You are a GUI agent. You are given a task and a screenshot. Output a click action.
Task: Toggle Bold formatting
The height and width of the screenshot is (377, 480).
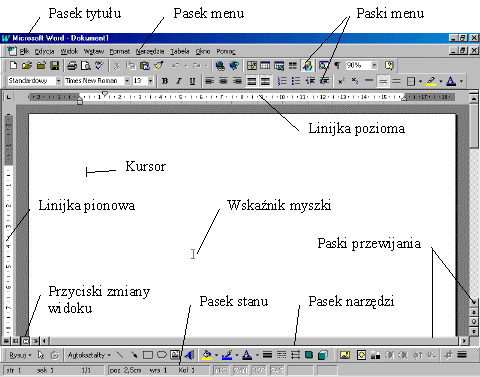[x=165, y=81]
